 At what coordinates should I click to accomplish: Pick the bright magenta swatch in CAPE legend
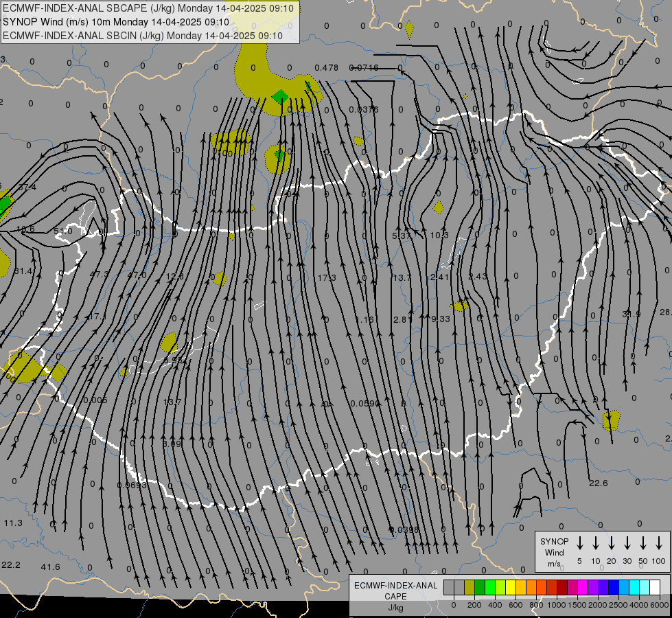point(583,588)
